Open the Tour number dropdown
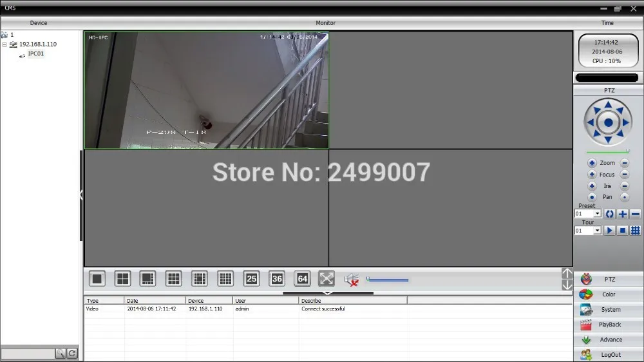 pos(597,231)
